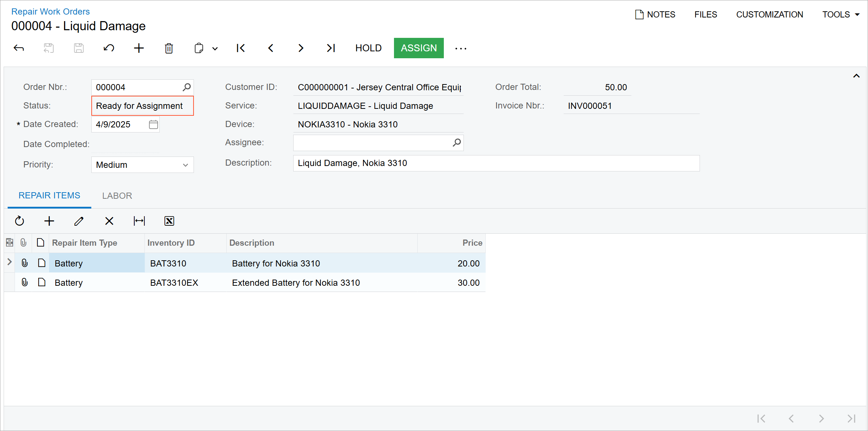Click the delete trash can icon

(x=169, y=48)
